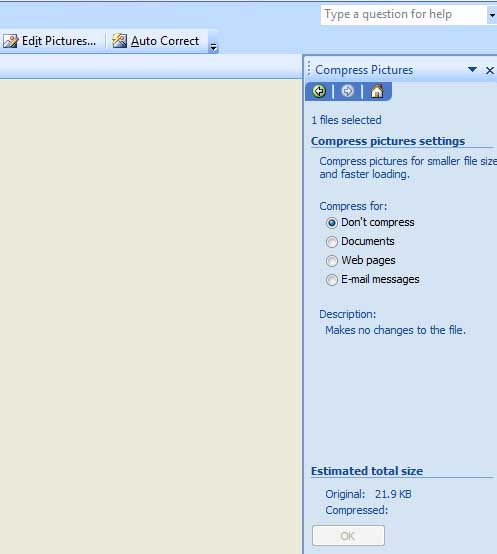The width and height of the screenshot is (497, 554).
Task: Choose E-mail messages compression option
Action: click(x=332, y=280)
